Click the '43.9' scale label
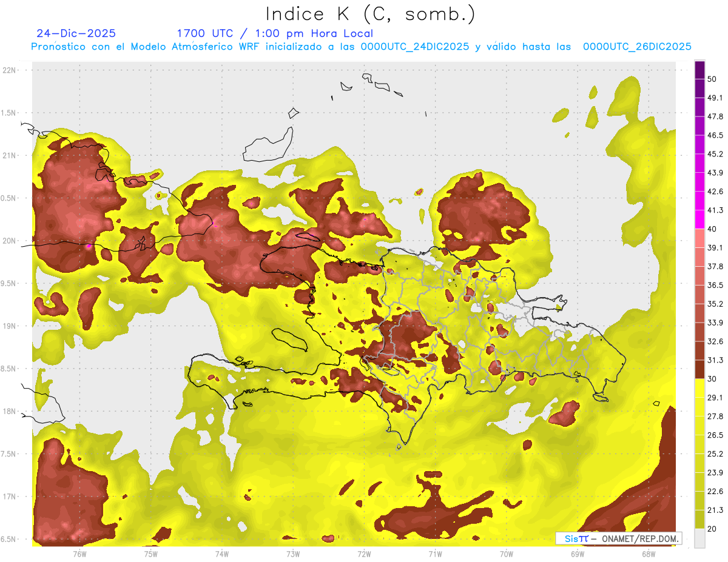 [x=715, y=173]
